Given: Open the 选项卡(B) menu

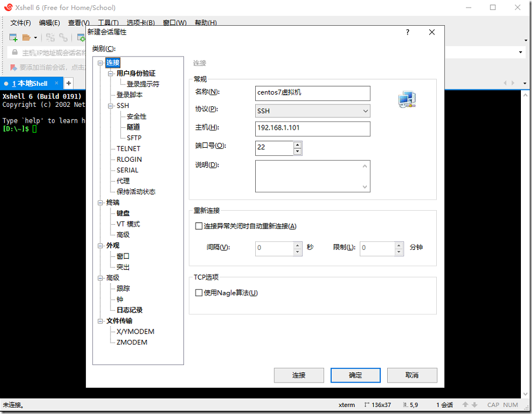Looking at the screenshot, I should coord(141,23).
